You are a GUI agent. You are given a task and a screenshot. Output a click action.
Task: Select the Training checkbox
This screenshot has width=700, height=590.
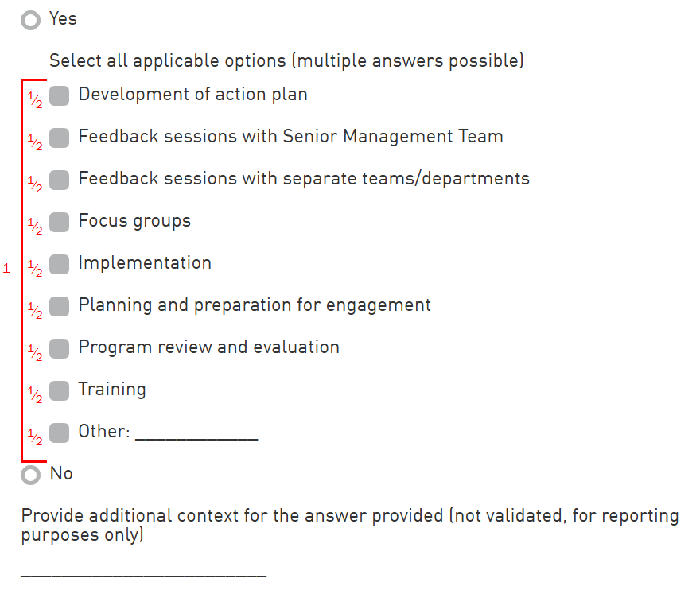click(60, 391)
